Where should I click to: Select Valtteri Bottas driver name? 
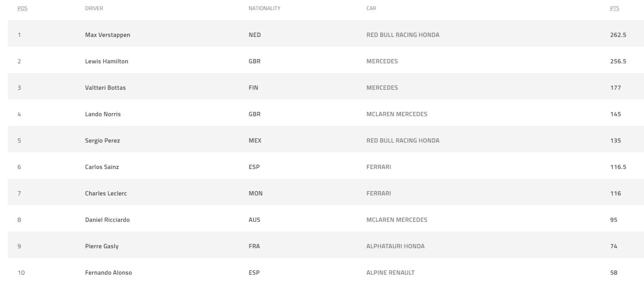coord(105,88)
